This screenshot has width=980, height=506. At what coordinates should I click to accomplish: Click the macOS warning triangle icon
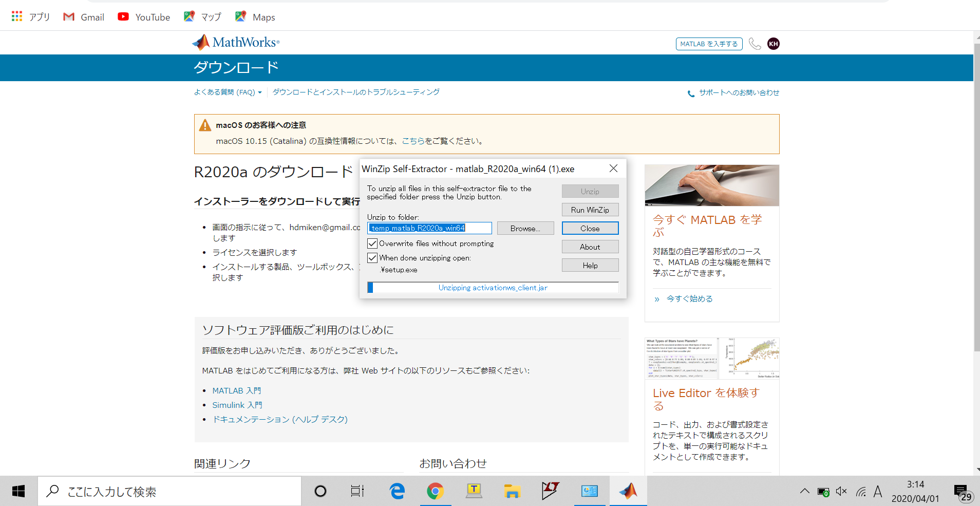point(205,125)
